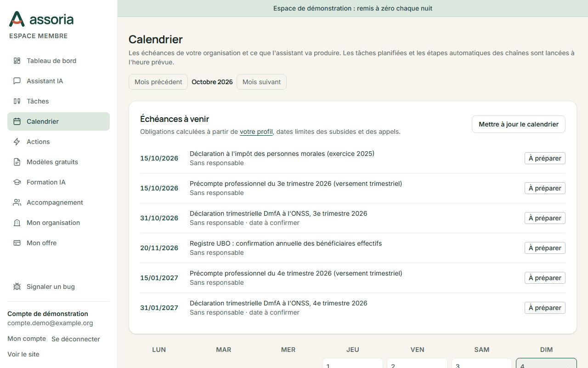588x368 pixels.
Task: Open the Tableau de bord menu item
Action: [58, 61]
